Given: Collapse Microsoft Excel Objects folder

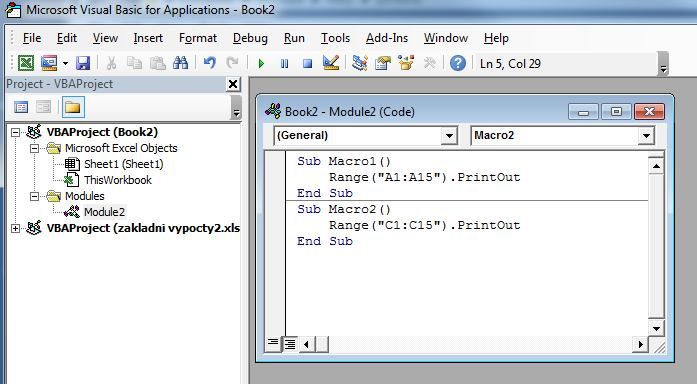Looking at the screenshot, I should [34, 148].
